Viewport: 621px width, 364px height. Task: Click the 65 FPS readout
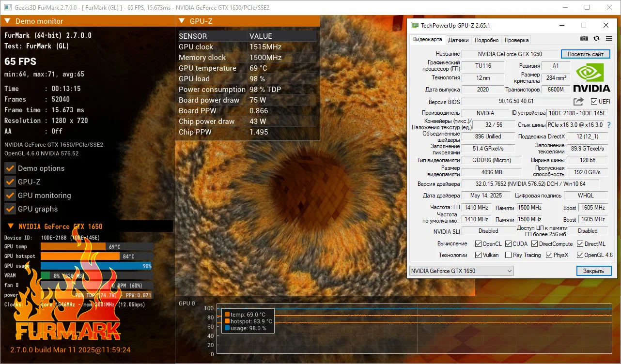(x=20, y=61)
